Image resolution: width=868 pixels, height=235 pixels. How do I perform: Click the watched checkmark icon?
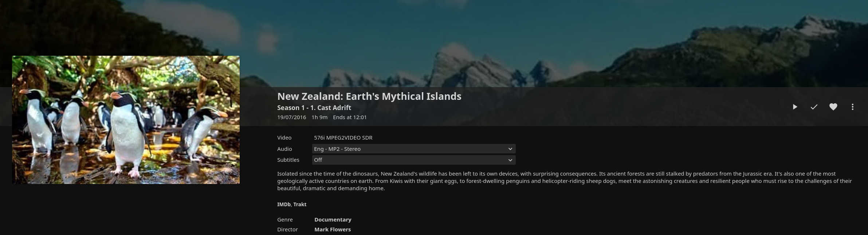click(814, 107)
